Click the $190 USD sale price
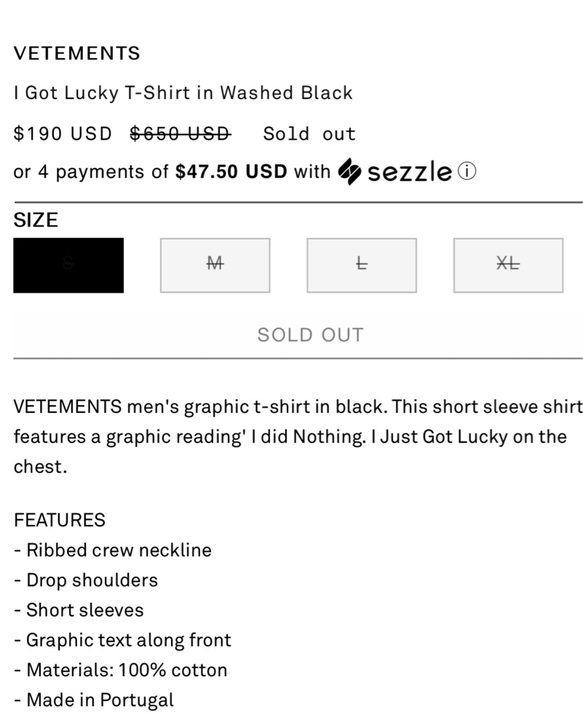 (x=63, y=134)
